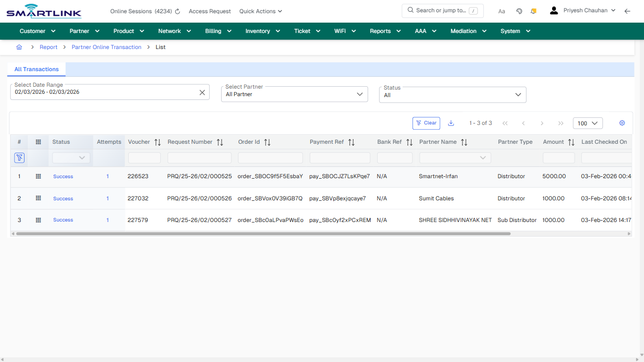This screenshot has width=644, height=362.
Task: Switch to the All Transactions tab
Action: (36, 69)
